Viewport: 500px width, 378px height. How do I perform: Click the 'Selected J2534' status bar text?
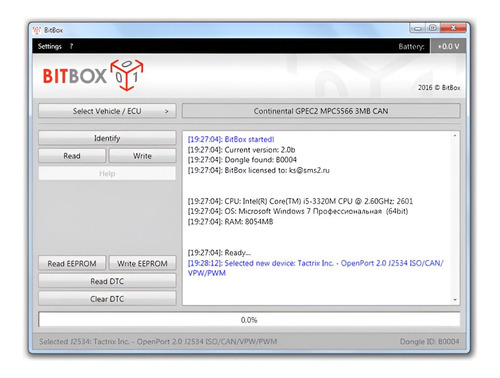pyautogui.click(x=158, y=341)
